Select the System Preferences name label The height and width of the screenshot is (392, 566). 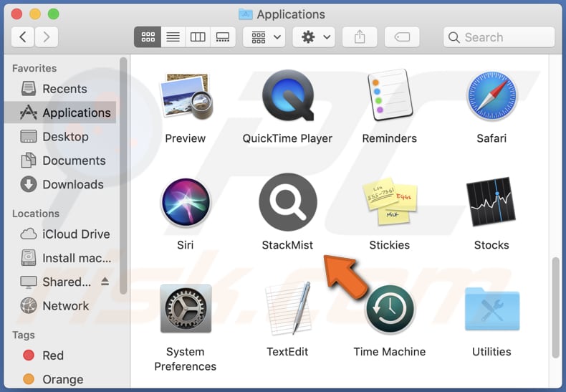186,359
